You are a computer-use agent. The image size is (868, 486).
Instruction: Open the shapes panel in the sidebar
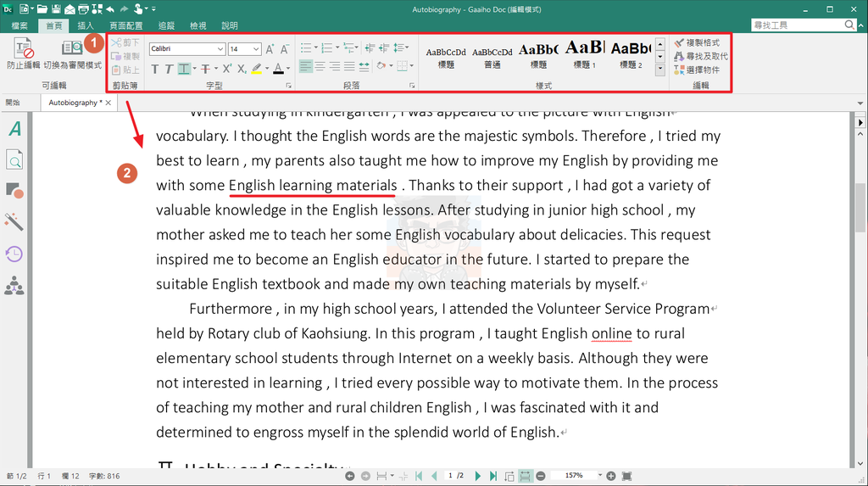pos(14,191)
